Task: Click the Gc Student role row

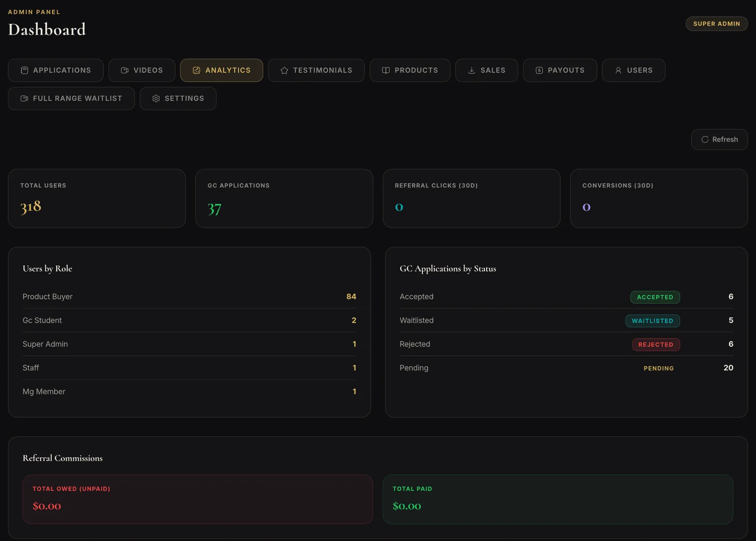Action: point(189,320)
